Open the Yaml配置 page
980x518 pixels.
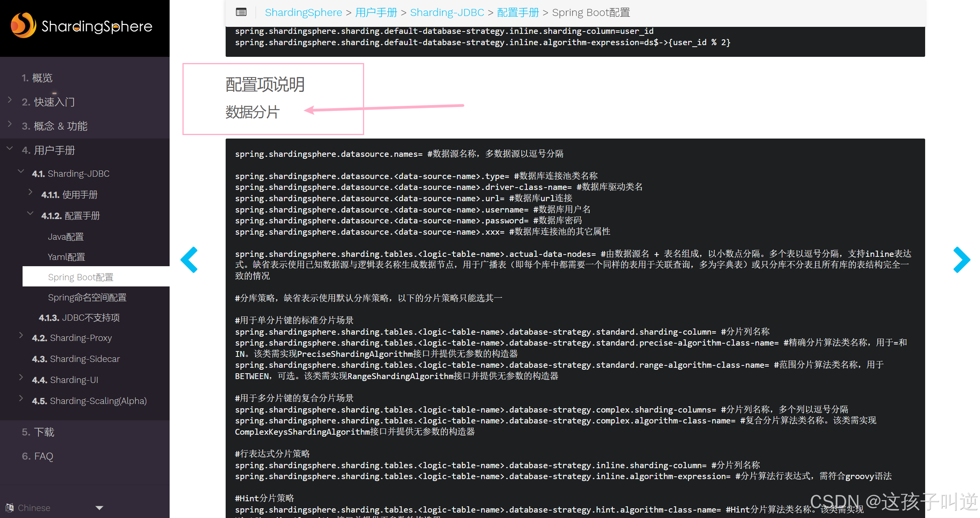66,257
